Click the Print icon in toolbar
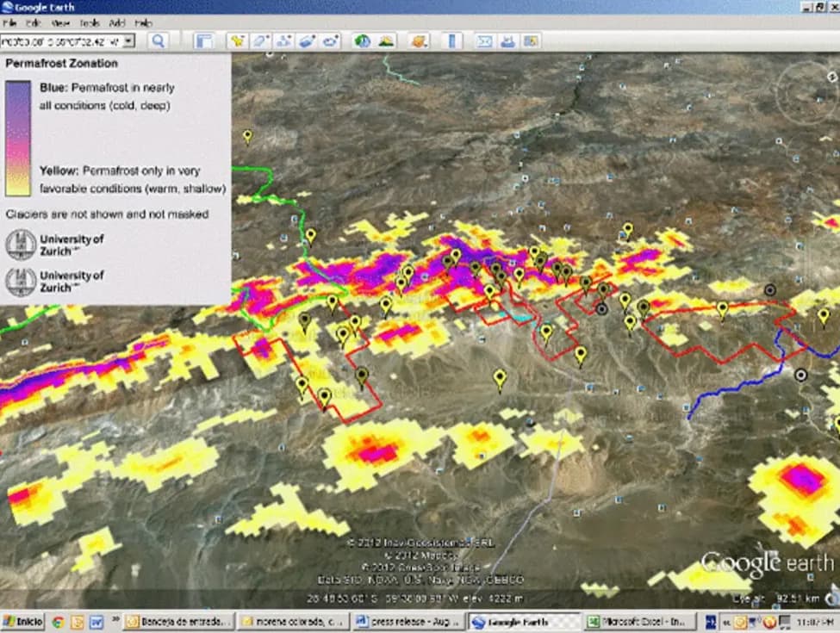Screen dimensions: 840x633 click(x=508, y=40)
